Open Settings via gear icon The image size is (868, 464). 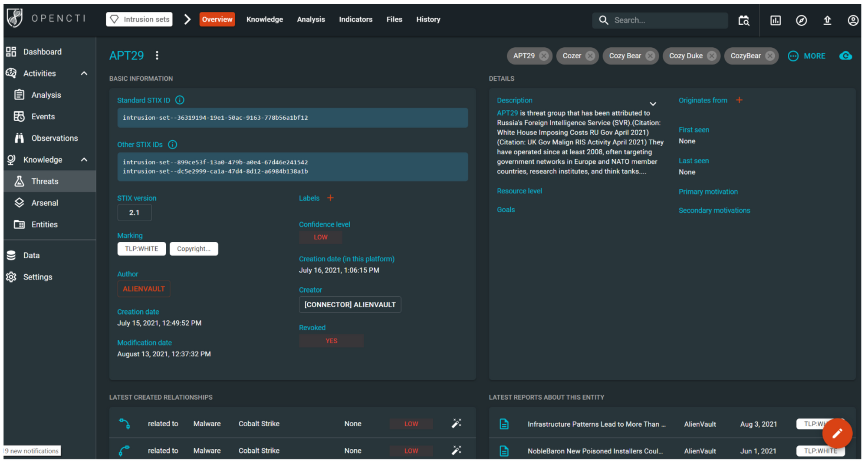coord(11,277)
